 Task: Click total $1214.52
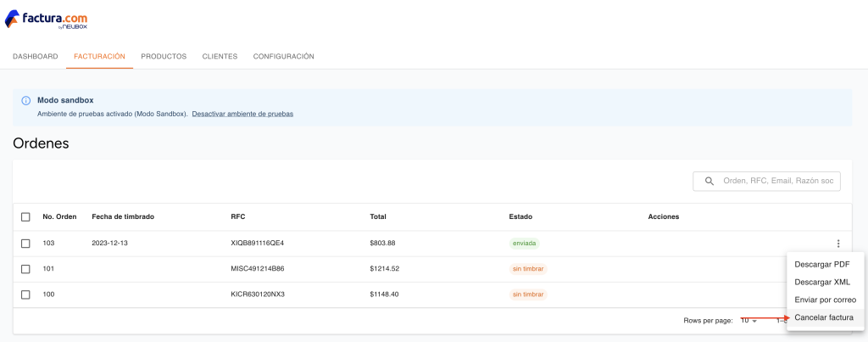(x=385, y=269)
